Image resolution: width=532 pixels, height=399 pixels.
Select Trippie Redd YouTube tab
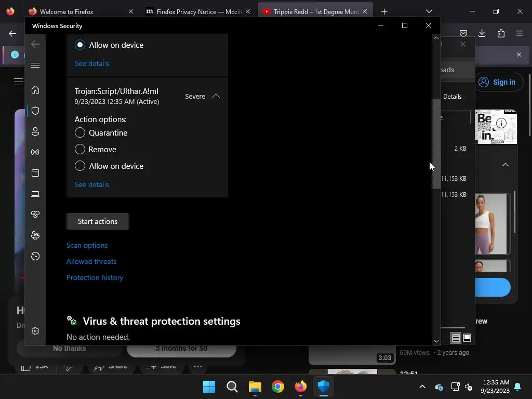tap(315, 11)
